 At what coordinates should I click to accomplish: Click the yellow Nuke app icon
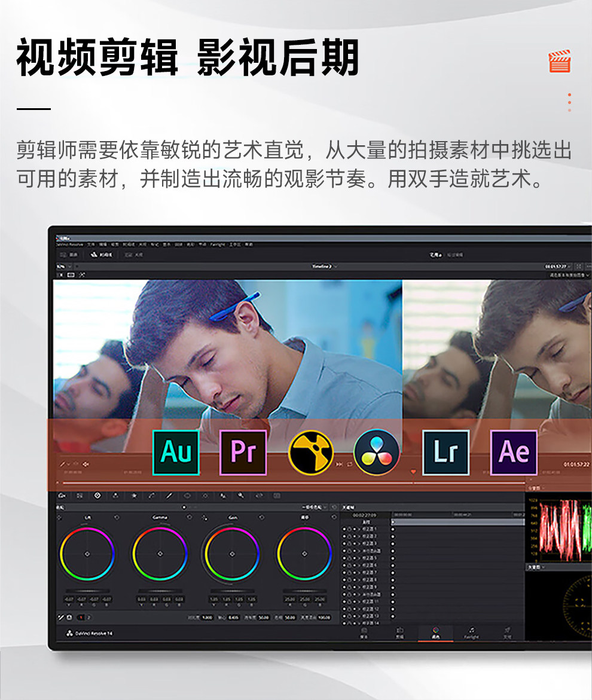click(311, 453)
